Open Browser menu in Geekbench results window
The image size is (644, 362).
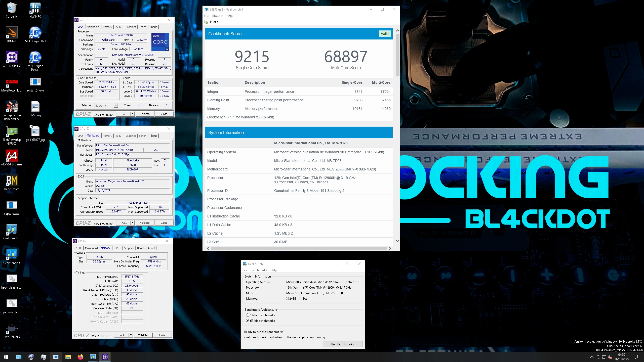(217, 16)
